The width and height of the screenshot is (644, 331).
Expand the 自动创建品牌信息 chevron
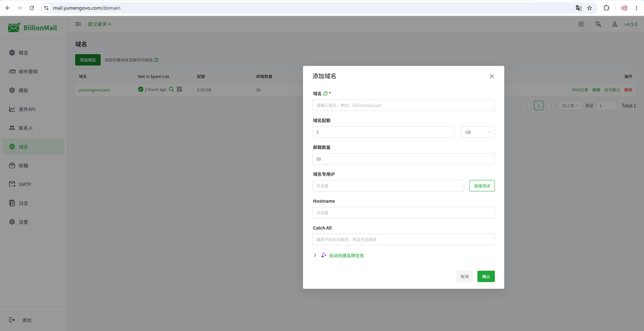point(315,255)
